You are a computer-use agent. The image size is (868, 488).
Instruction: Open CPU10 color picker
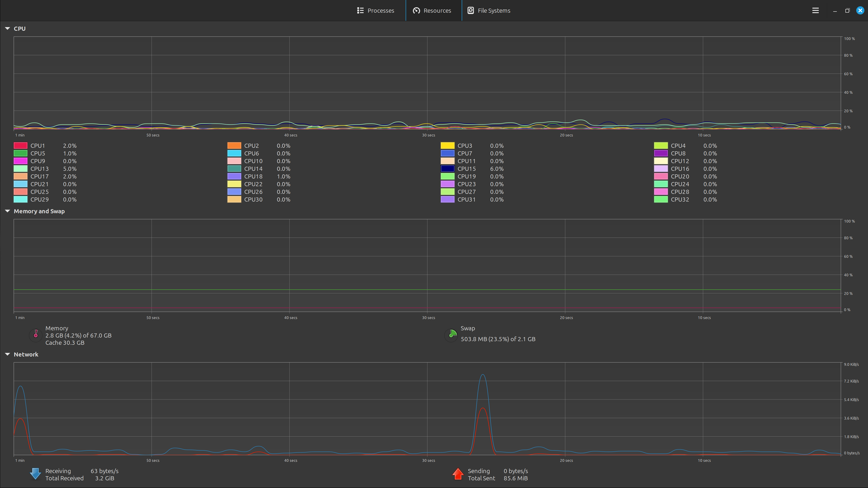[234, 161]
